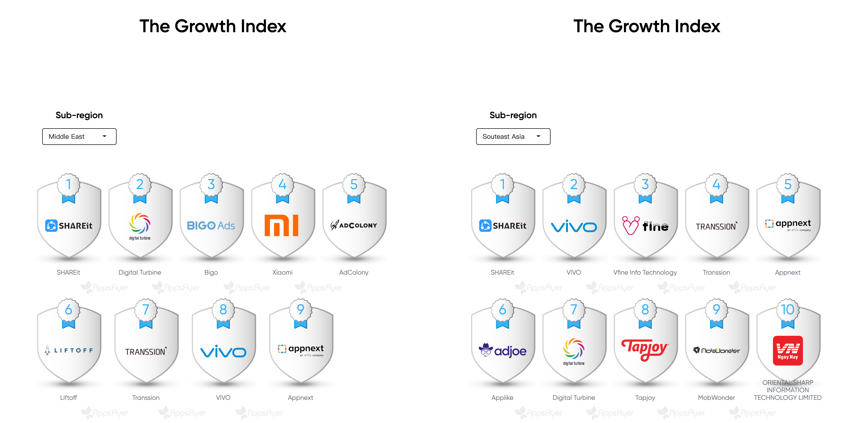
Task: Click the Xiaomi Mi logo badge
Action: pos(282,225)
